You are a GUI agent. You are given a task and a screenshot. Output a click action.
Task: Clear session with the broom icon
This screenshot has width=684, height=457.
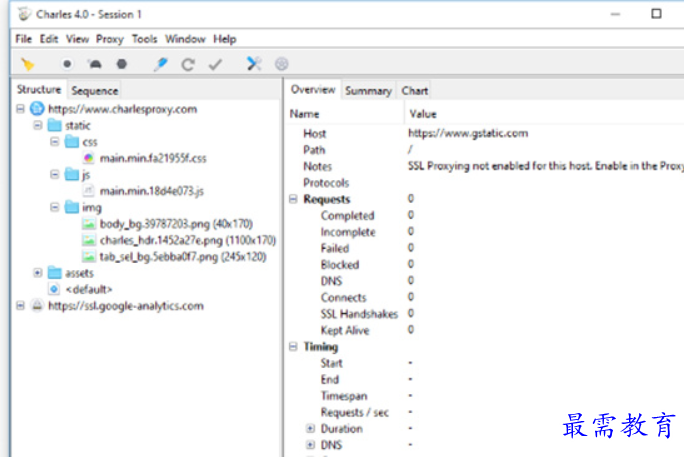tap(27, 64)
